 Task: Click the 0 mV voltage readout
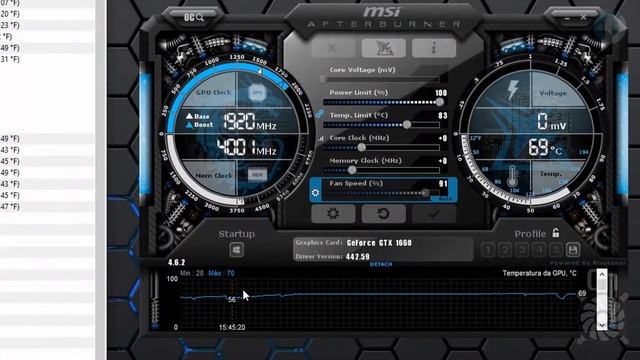pyautogui.click(x=551, y=122)
